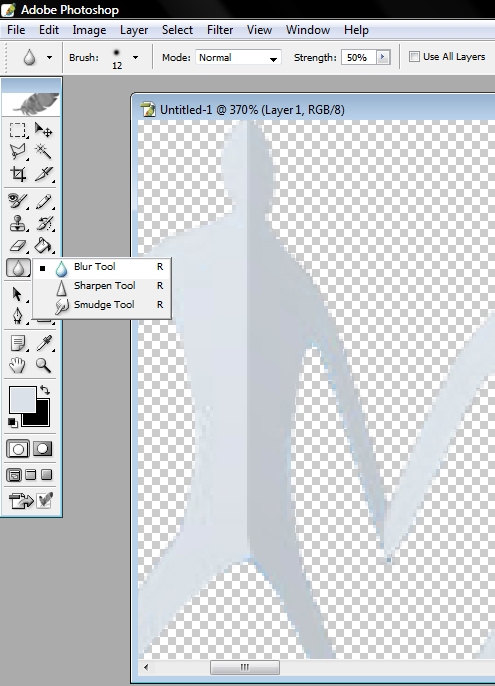Open the Image menu
The width and height of the screenshot is (495, 686).
(89, 30)
